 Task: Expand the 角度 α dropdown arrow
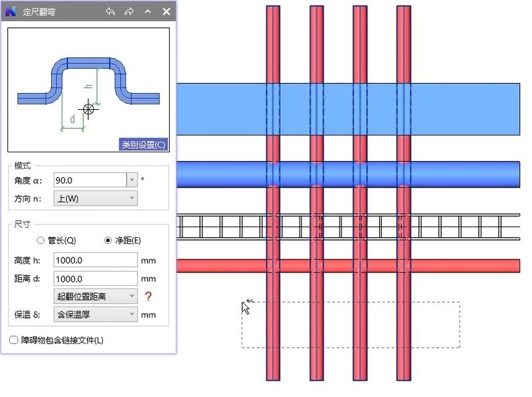point(131,180)
